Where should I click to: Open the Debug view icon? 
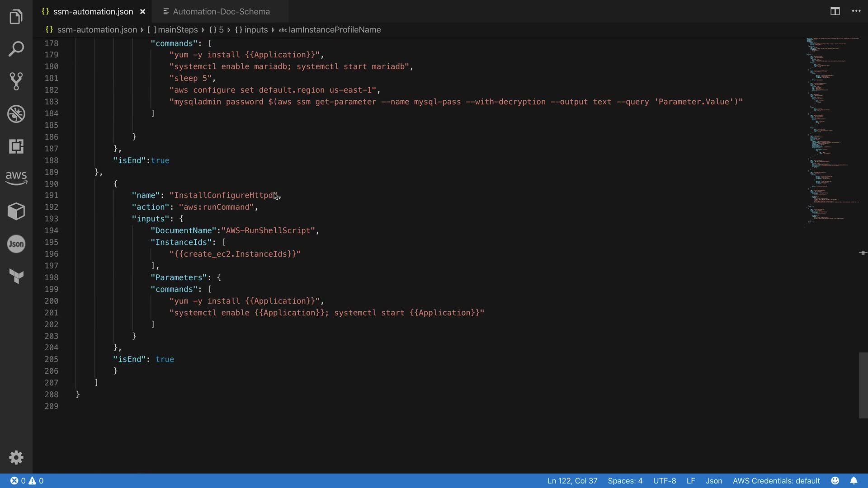click(16, 114)
